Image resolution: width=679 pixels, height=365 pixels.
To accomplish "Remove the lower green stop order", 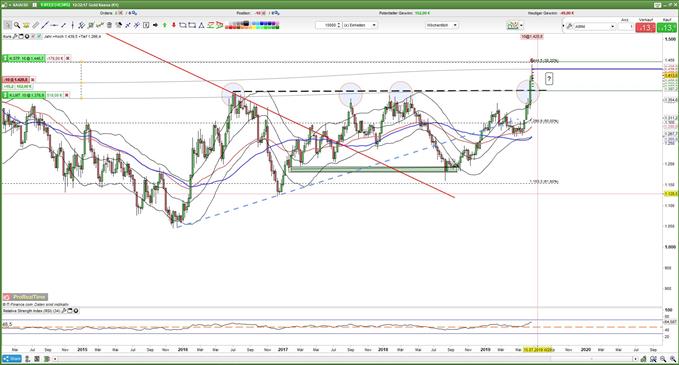I will [x=67, y=95].
